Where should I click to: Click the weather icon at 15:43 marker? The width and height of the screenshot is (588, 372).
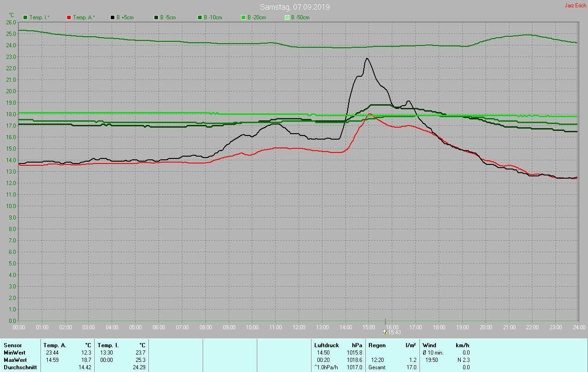(385, 332)
